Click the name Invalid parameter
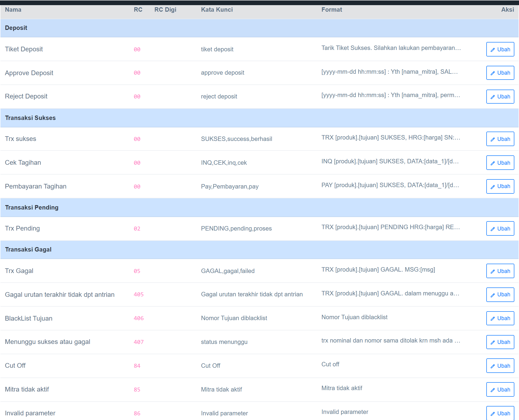 click(x=30, y=413)
